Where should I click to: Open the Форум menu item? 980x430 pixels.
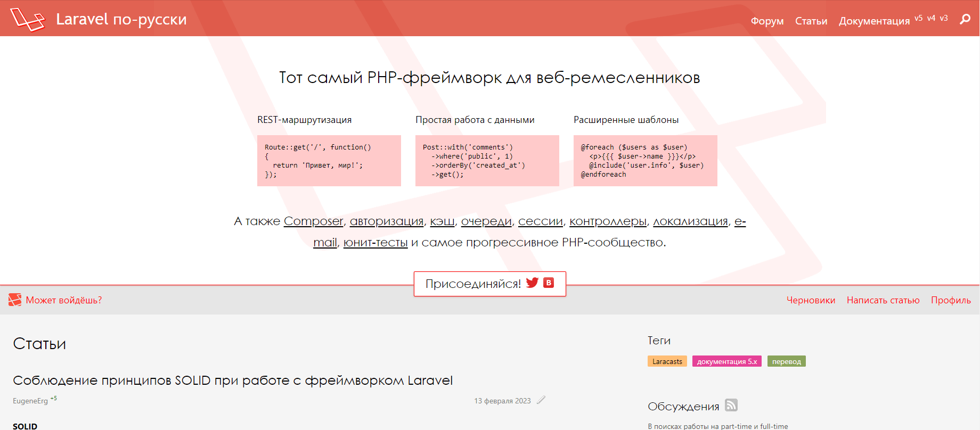(767, 21)
